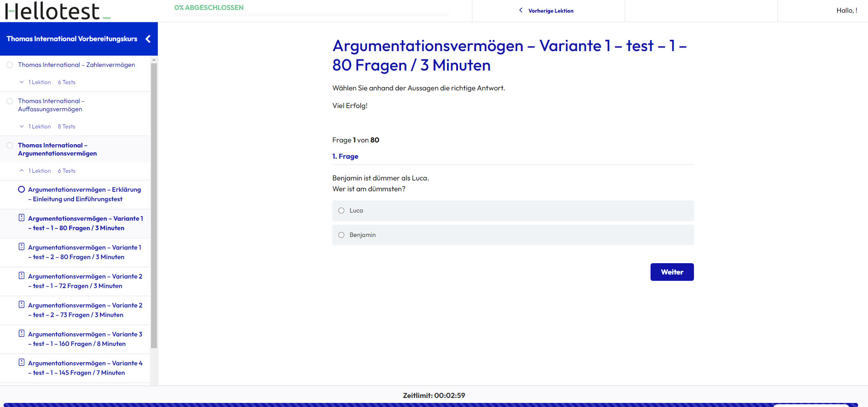Select the Luca answer radio button
Screen dimensions: 868x407
(341, 211)
